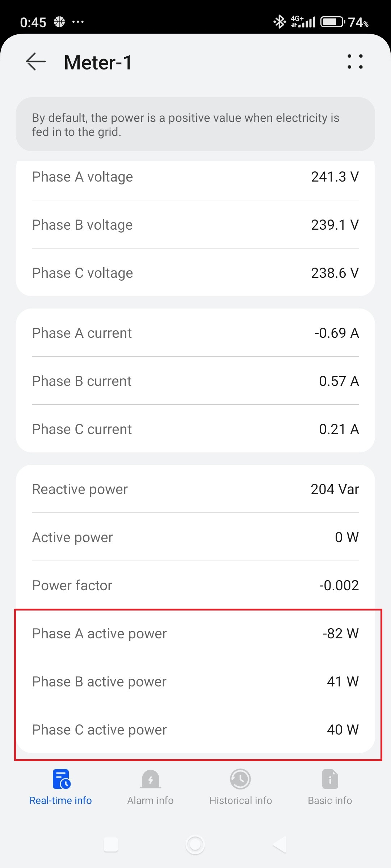The width and height of the screenshot is (391, 868).
Task: Switch to the Alarm info tab label
Action: click(x=151, y=801)
